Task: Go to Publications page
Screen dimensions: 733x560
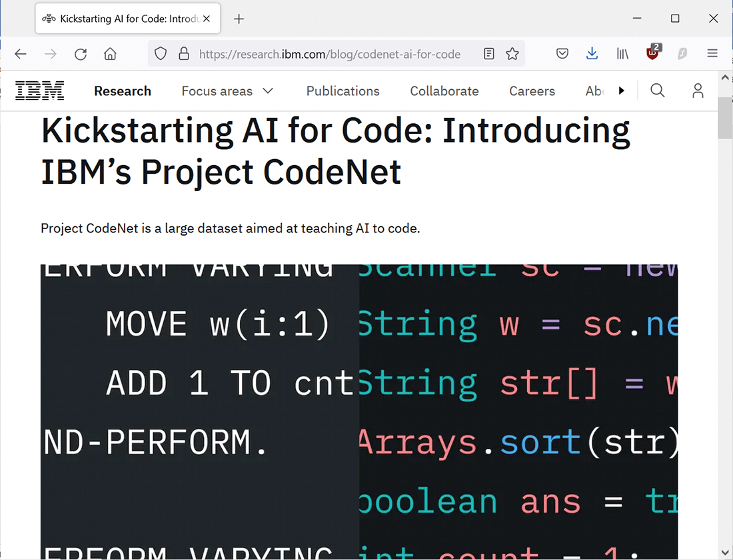Action: click(x=343, y=91)
